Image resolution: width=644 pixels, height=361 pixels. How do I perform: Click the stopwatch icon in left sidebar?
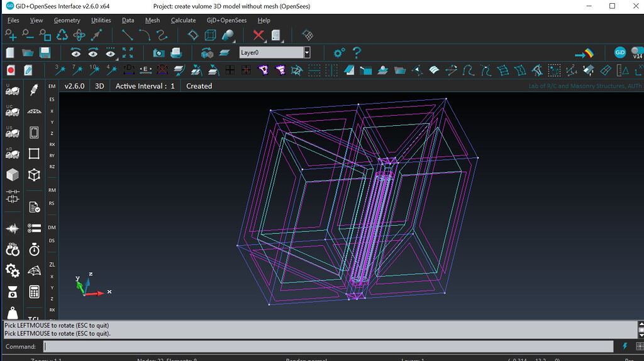[34, 250]
